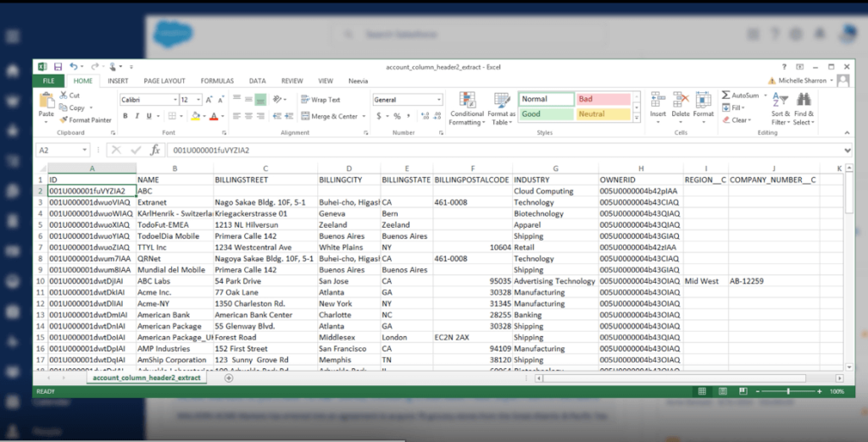Add a new sheet with plus icon
This screenshot has width=868, height=442.
[x=229, y=378]
